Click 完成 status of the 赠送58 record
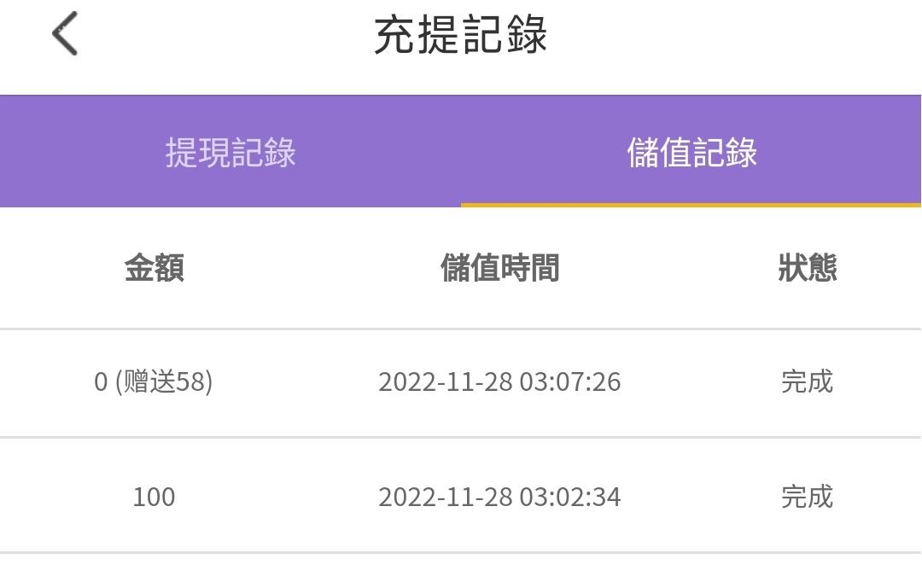 pos(807,381)
